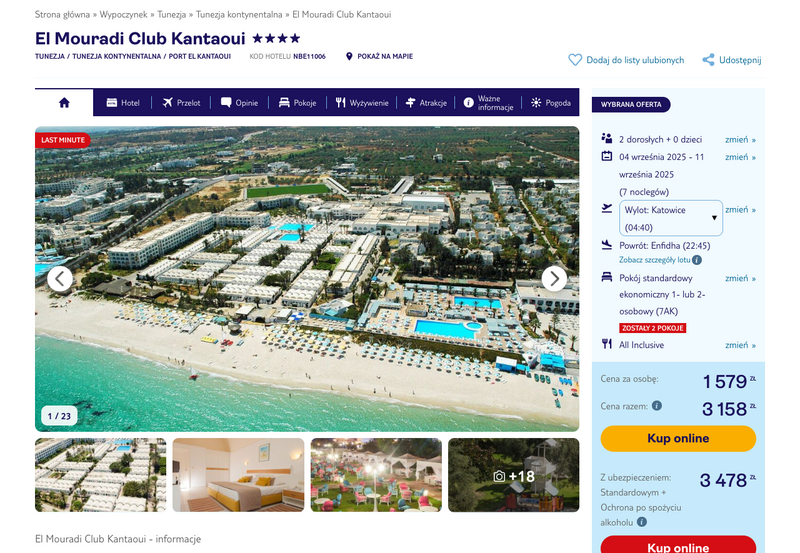Viewport: 800px width, 553px height.
Task: Change travellers via zmień next to 2 dorosłych
Action: point(740,140)
